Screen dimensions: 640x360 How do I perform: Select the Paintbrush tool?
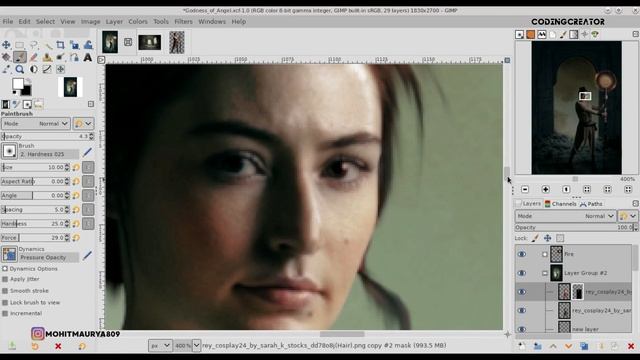(20, 57)
